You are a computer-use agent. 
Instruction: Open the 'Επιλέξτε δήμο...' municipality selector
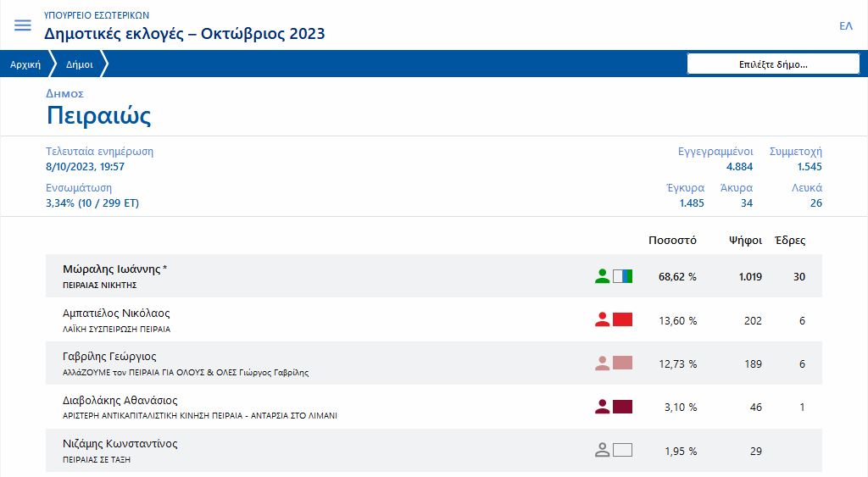click(x=773, y=64)
